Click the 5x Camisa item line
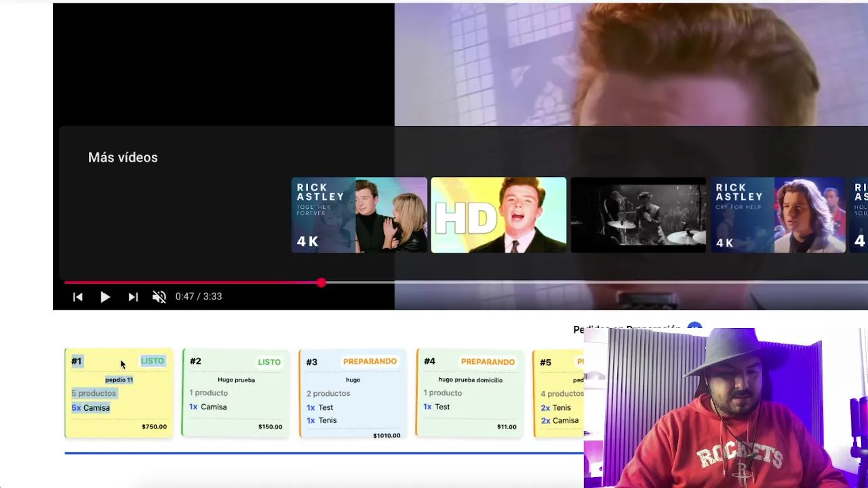868x488 pixels. click(x=91, y=407)
